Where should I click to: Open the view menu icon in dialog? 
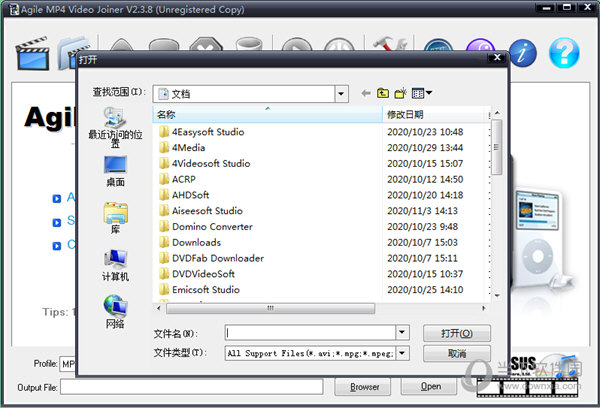pos(422,93)
